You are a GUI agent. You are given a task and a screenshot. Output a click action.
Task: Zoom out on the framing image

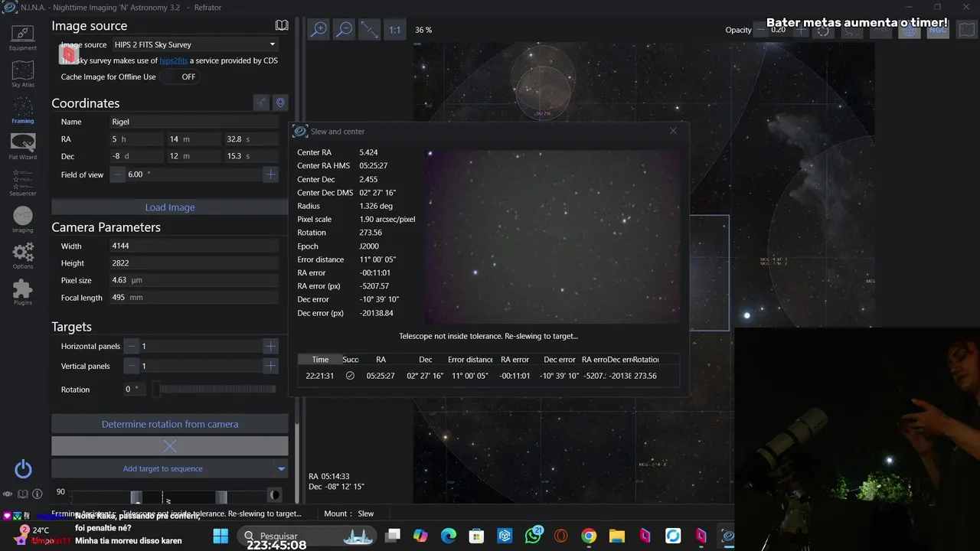[x=345, y=29]
